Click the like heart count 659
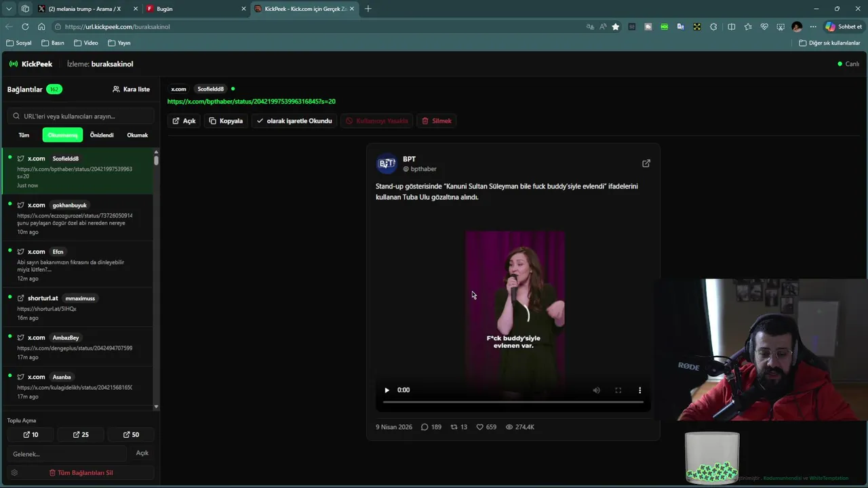This screenshot has width=868, height=488. [x=486, y=427]
